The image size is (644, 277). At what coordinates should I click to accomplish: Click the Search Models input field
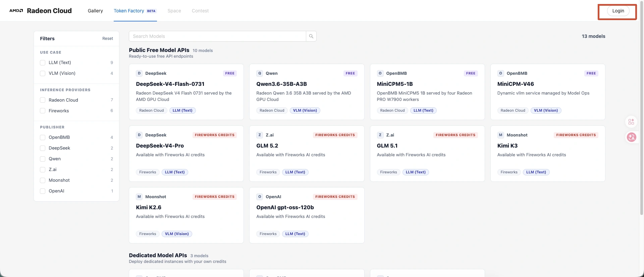217,36
